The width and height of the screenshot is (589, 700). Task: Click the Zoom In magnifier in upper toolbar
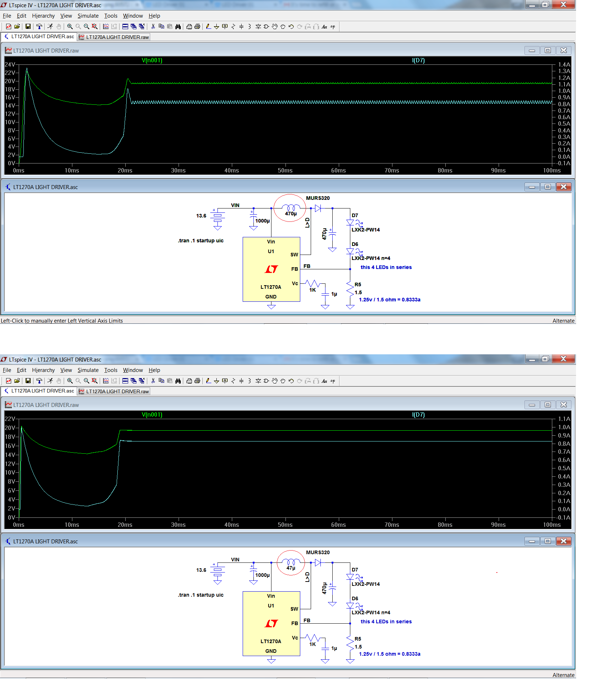[x=70, y=26]
